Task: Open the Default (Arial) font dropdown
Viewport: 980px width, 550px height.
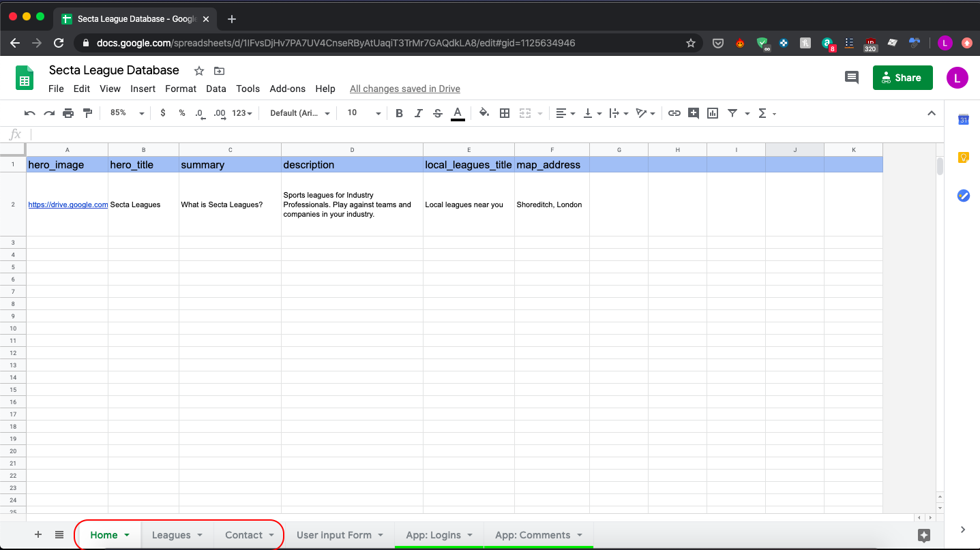Action: [300, 113]
